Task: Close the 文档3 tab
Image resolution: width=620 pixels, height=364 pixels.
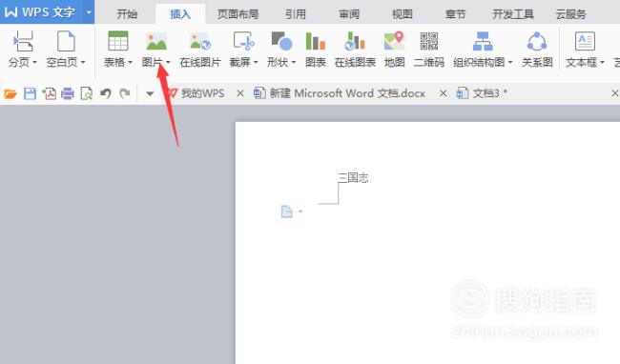Action: [x=615, y=93]
